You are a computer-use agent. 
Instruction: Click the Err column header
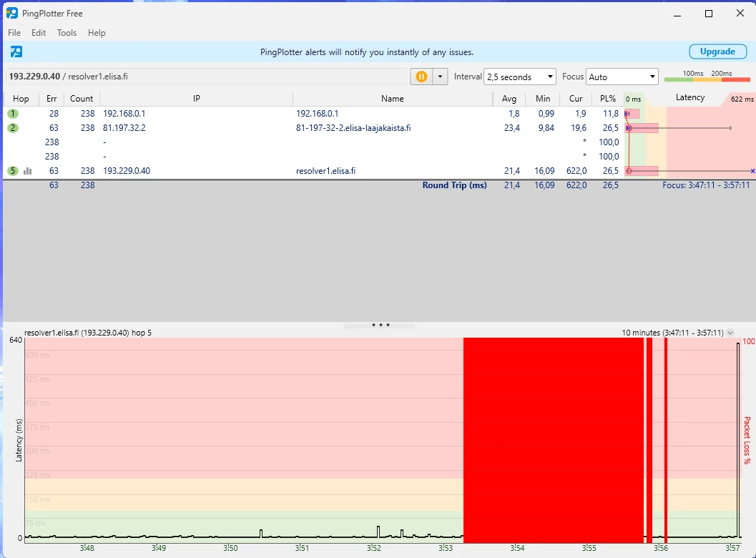click(x=51, y=99)
